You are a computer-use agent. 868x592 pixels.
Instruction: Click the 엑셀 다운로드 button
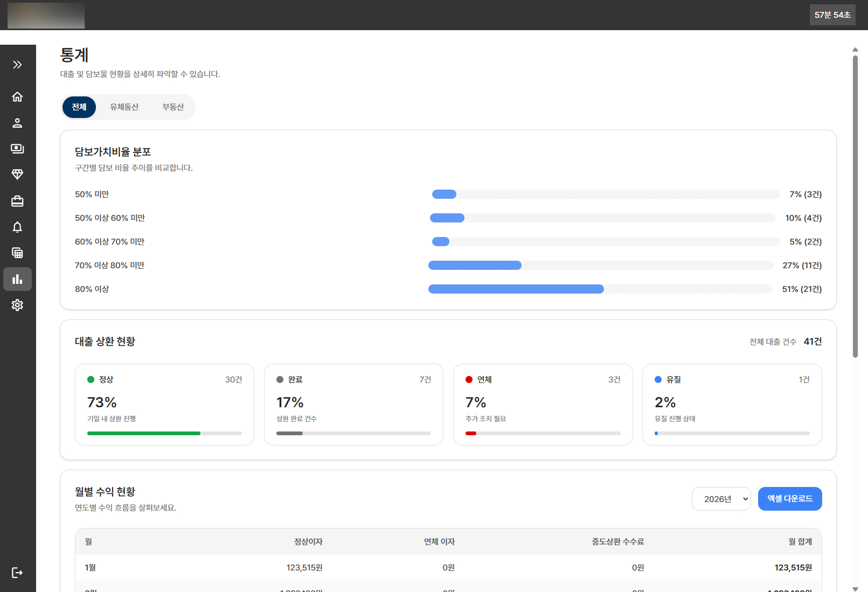[x=789, y=499]
